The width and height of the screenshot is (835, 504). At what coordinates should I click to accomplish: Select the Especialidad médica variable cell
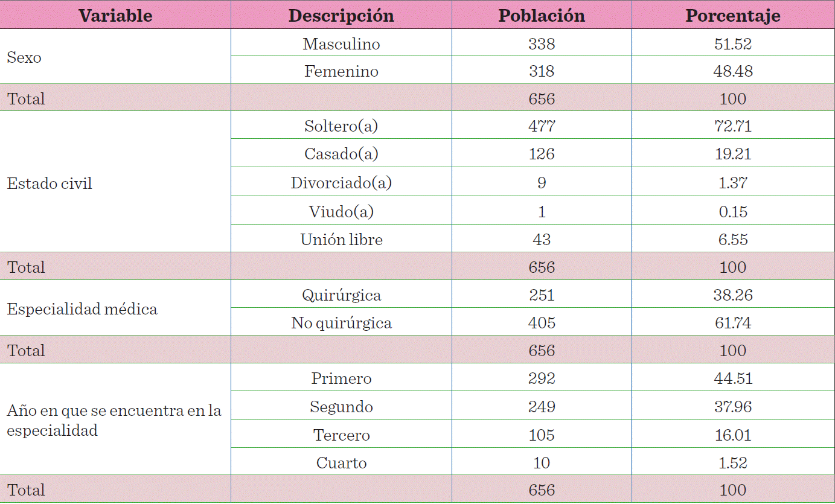click(x=82, y=309)
